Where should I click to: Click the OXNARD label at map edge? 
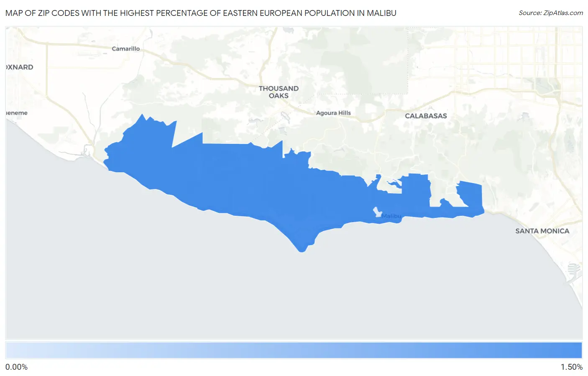pyautogui.click(x=20, y=67)
